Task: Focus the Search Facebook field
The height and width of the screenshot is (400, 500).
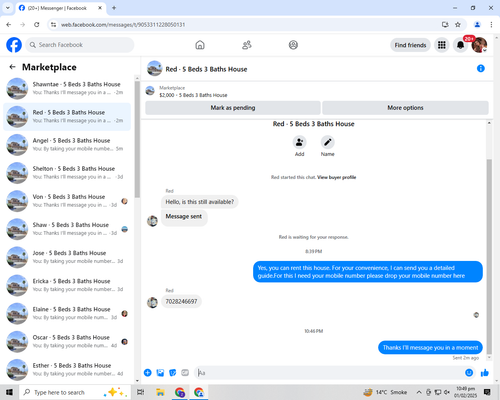Action: tap(80, 45)
